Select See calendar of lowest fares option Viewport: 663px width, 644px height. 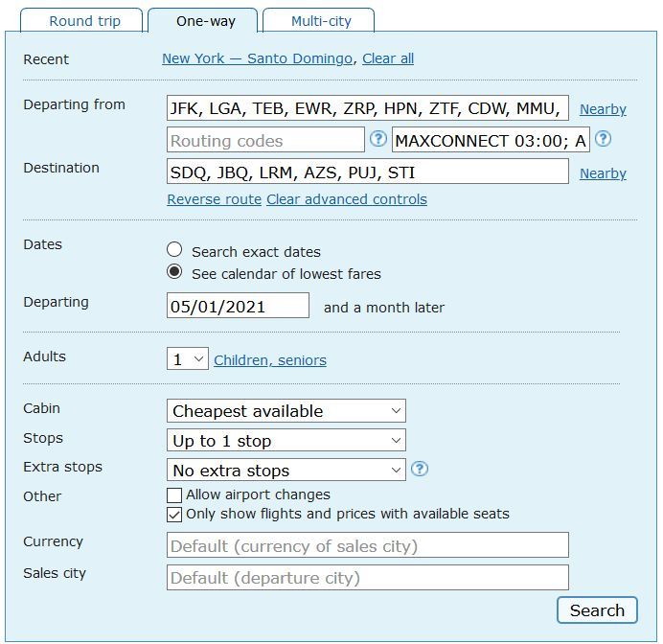(x=174, y=271)
